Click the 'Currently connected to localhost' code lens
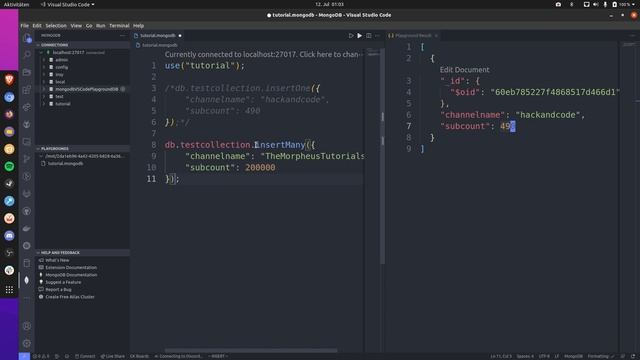Screen dimensions: 640x360 262,54
